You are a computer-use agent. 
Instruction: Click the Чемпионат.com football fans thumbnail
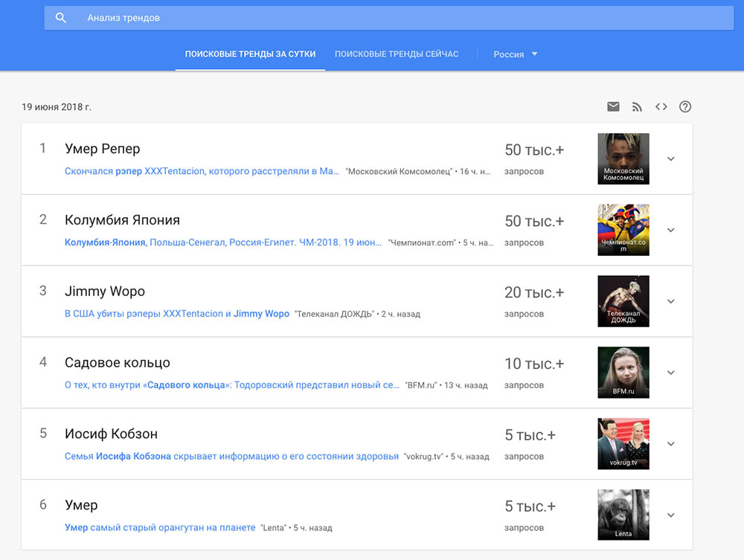point(623,230)
